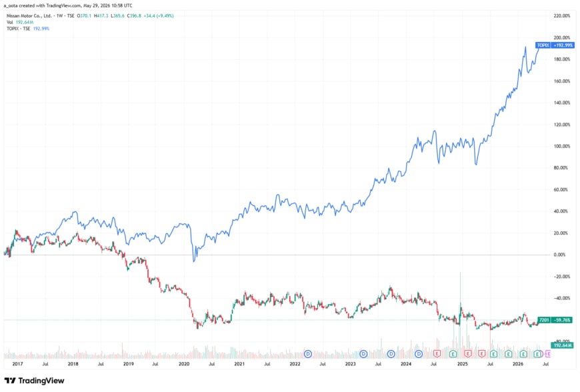
Task: Click the green E marker just after 2026 label
Action: click(x=523, y=354)
